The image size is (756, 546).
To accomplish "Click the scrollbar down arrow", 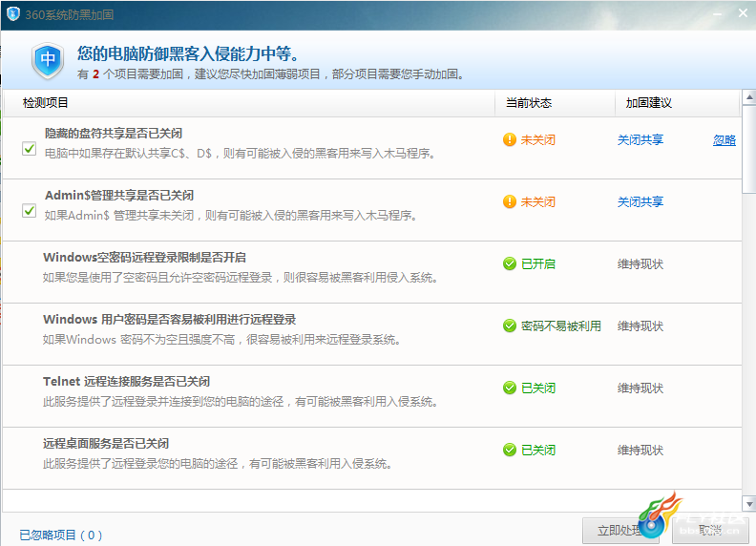I will (x=748, y=505).
